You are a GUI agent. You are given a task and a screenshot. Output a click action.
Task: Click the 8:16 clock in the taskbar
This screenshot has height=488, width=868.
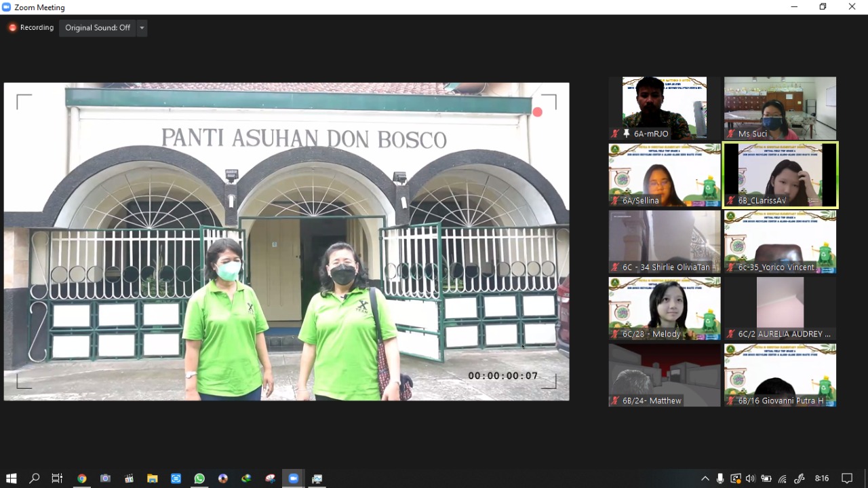click(822, 478)
